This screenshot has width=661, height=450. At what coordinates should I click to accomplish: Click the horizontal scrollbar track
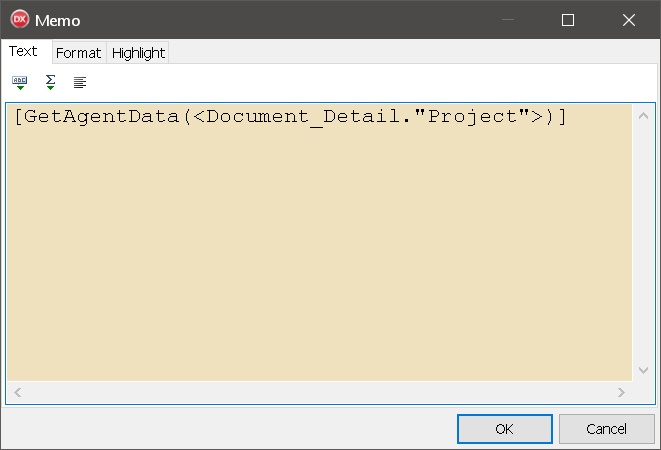(320, 392)
